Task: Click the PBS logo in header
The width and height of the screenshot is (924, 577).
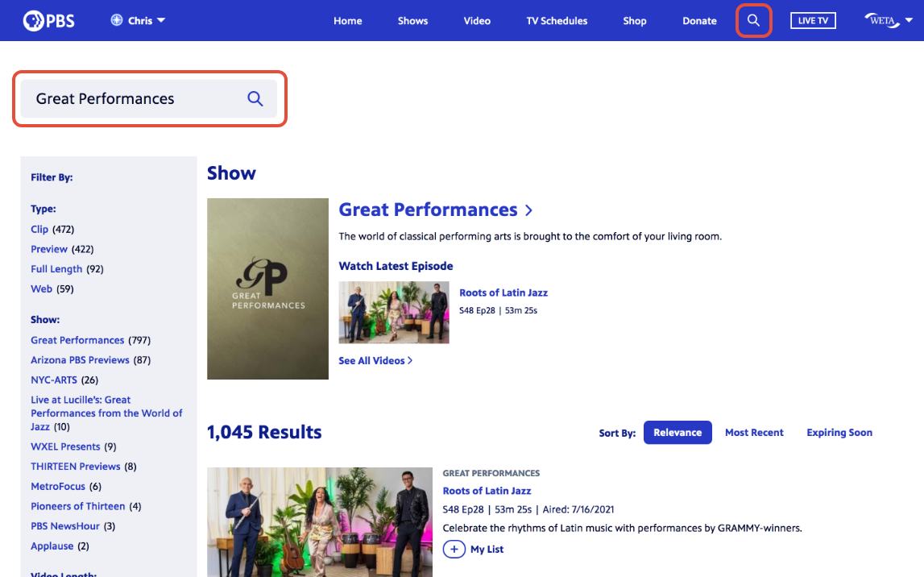Action: (x=49, y=21)
